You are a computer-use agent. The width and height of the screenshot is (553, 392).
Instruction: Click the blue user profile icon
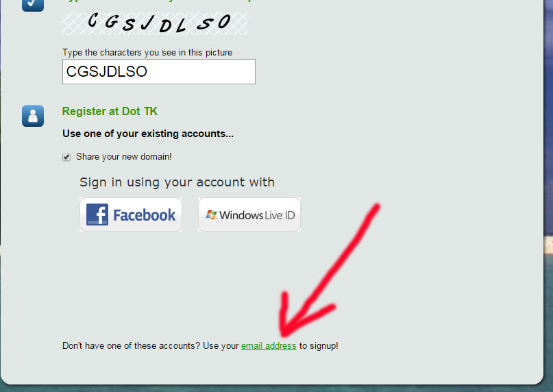33,116
